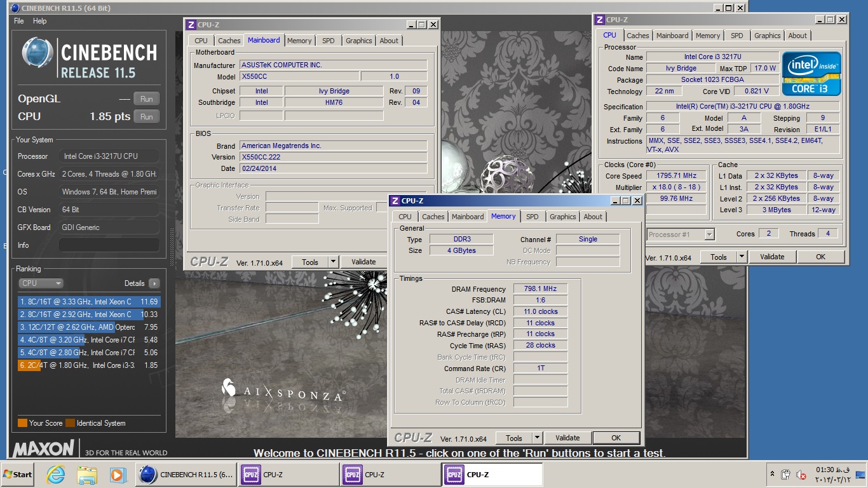Image resolution: width=868 pixels, height=488 pixels.
Task: Launch Windows Media Player from taskbar
Action: coord(118,475)
